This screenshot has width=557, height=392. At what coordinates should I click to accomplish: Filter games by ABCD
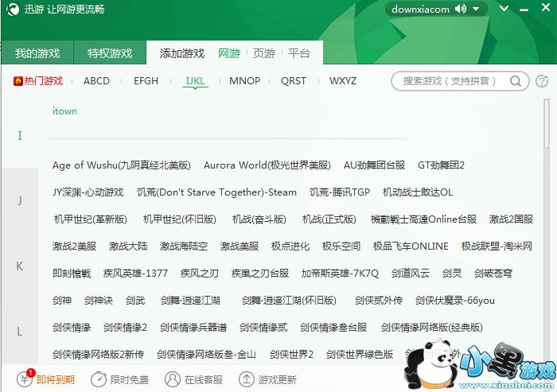(x=96, y=81)
